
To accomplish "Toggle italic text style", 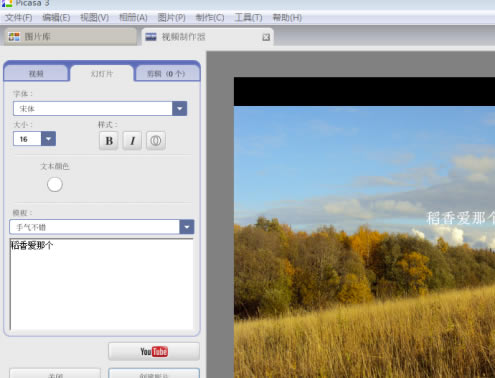I will click(132, 141).
